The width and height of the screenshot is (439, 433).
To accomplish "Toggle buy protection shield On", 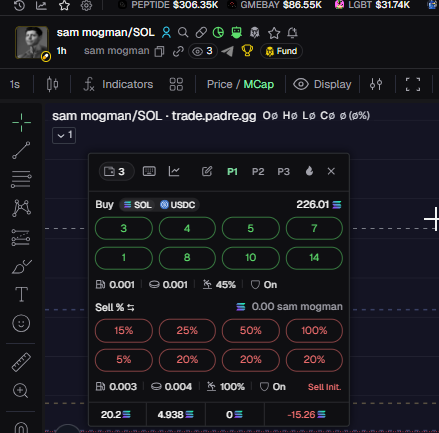I will (264, 285).
